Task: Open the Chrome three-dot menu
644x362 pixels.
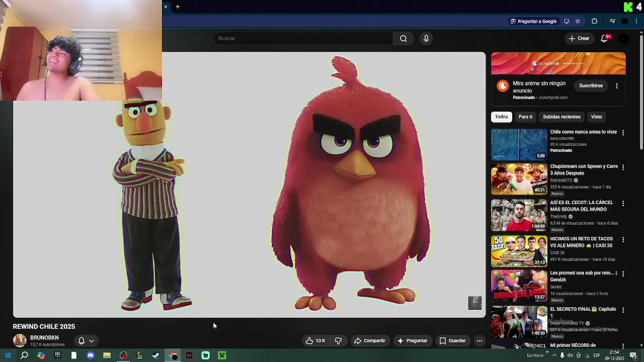Action: point(637,21)
